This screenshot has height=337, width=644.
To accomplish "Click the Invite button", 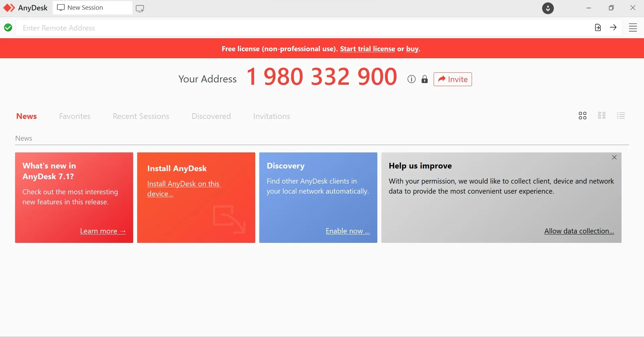I will coord(452,79).
